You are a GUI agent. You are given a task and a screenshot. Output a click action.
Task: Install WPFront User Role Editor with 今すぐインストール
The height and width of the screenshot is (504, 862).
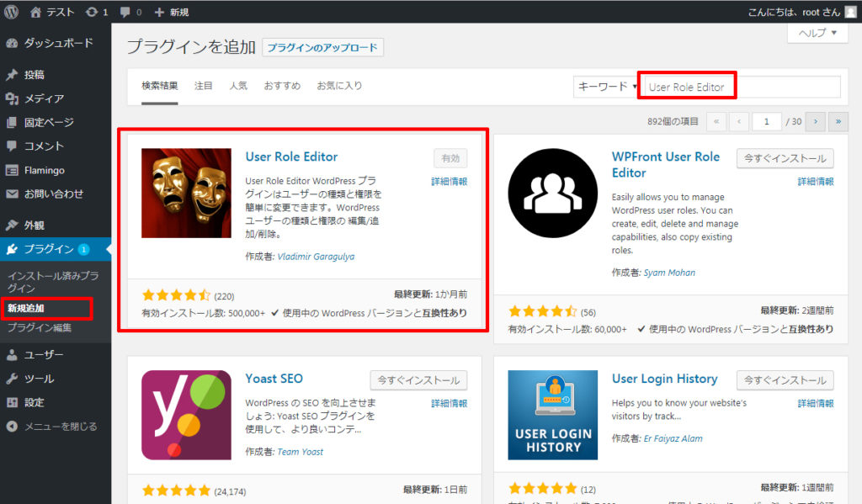click(785, 158)
